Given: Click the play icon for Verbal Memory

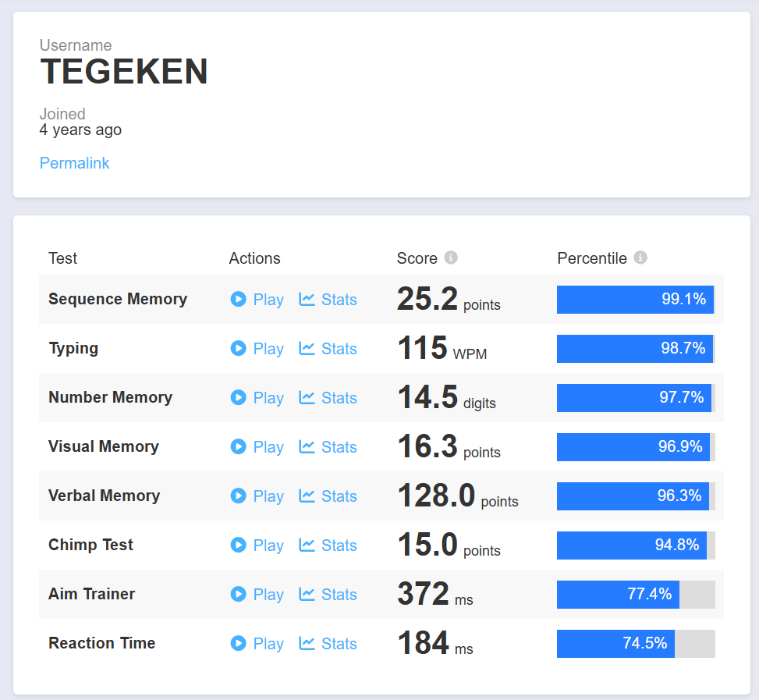Looking at the screenshot, I should tap(238, 496).
